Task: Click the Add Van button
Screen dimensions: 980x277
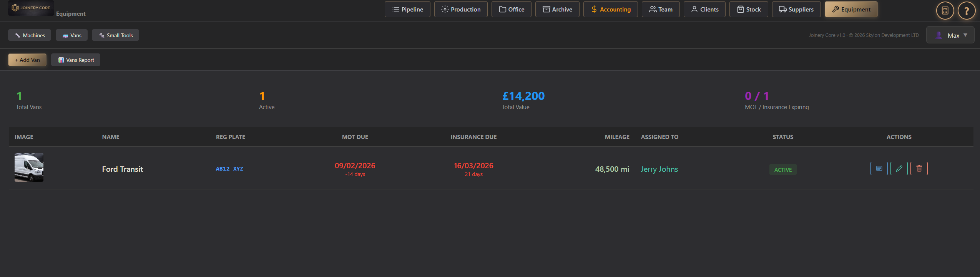Action: click(x=27, y=60)
